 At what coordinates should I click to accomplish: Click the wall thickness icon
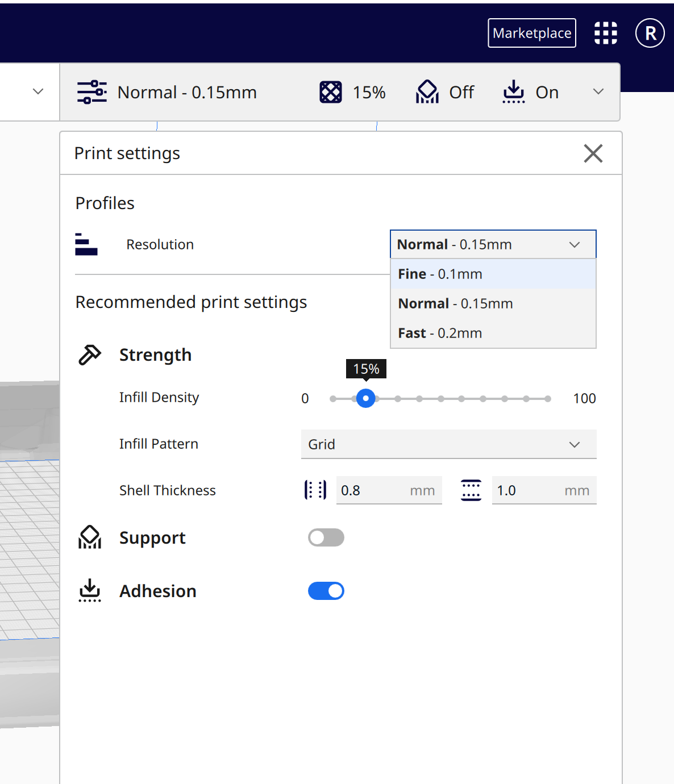tap(315, 490)
